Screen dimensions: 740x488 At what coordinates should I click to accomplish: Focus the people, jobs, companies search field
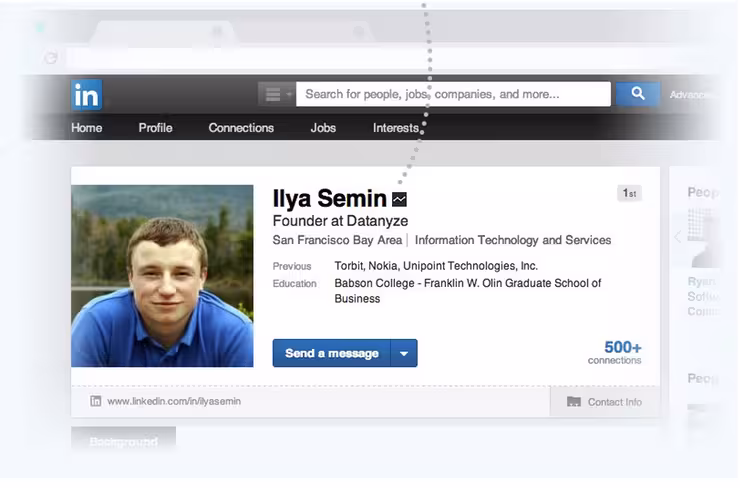(453, 94)
